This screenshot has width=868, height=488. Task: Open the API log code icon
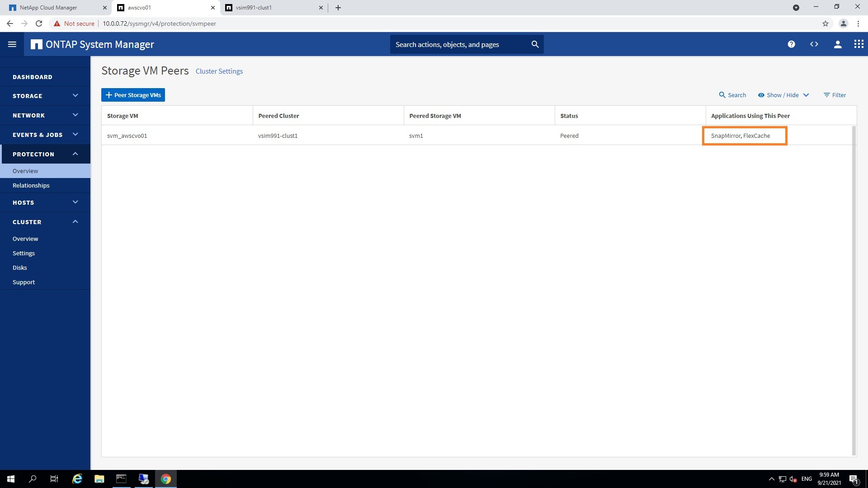814,44
